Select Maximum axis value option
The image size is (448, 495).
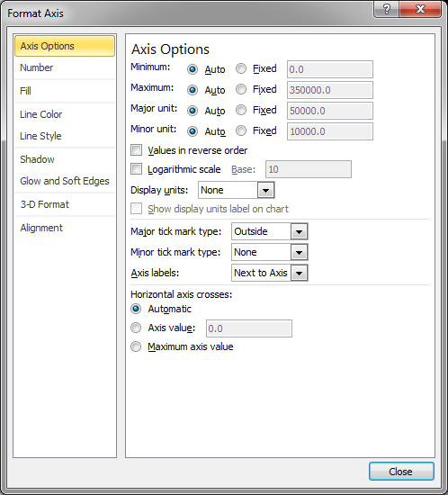[136, 346]
